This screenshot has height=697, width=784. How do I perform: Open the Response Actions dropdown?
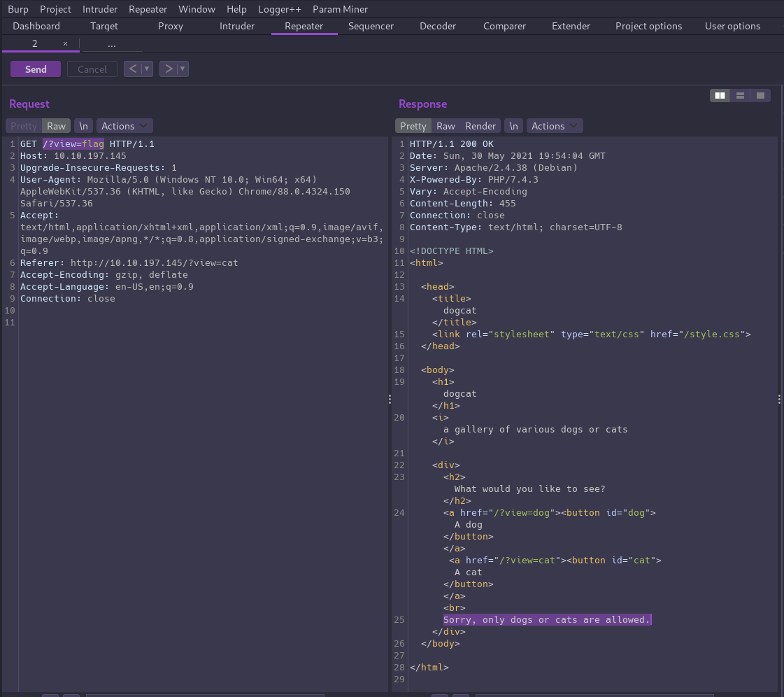click(x=554, y=126)
